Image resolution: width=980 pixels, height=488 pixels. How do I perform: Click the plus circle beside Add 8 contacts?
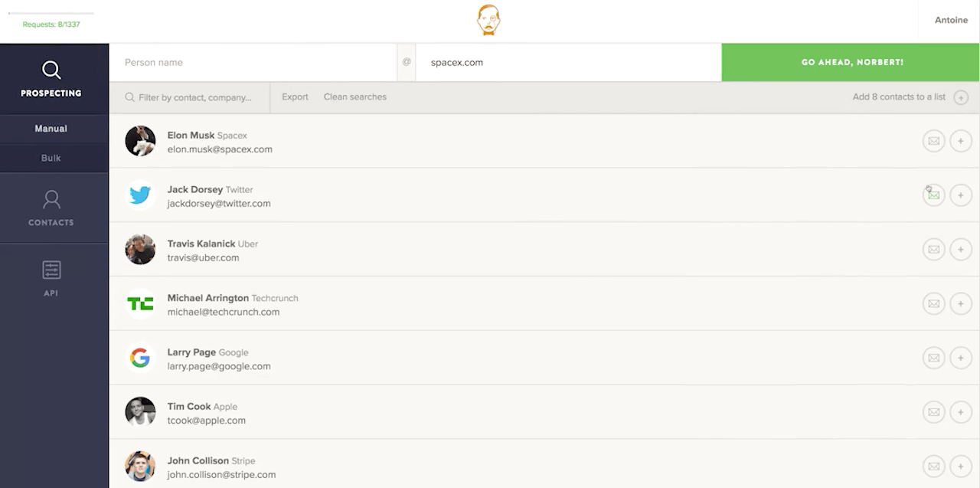click(x=961, y=98)
